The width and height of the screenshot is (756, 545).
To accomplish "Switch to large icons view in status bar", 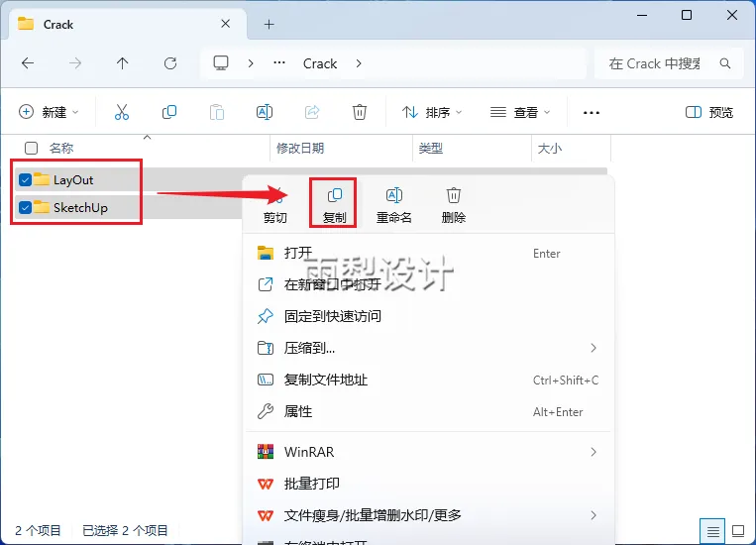I will (738, 531).
